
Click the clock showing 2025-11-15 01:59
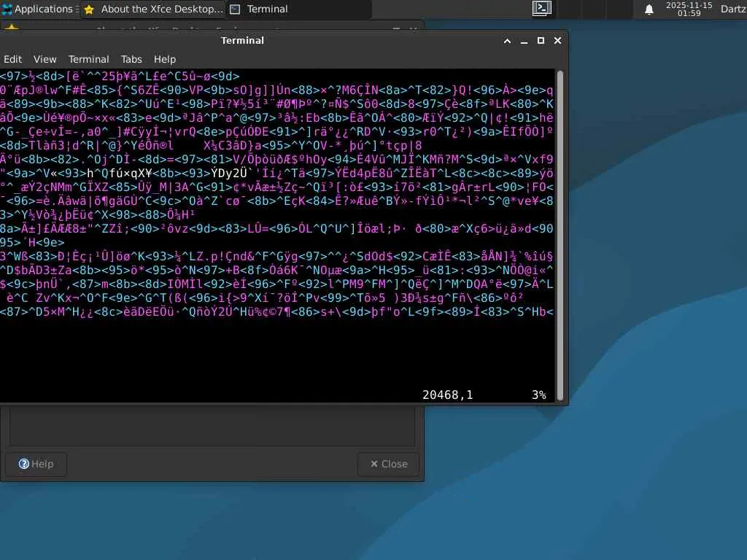689,9
